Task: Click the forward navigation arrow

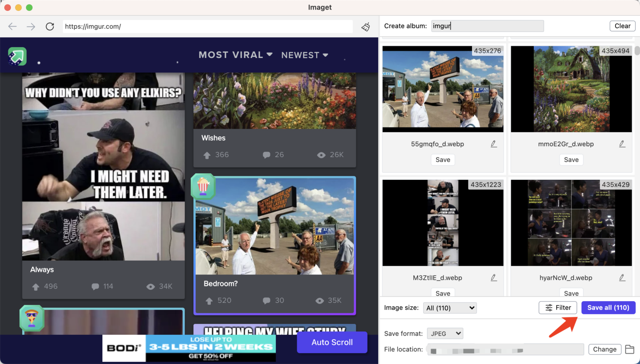Action: [31, 26]
